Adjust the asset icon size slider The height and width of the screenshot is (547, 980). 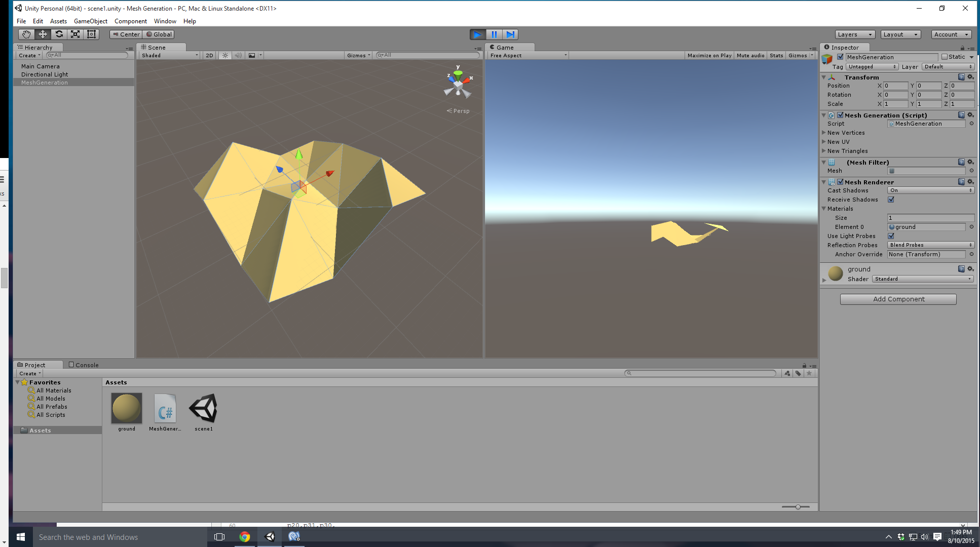(798, 506)
